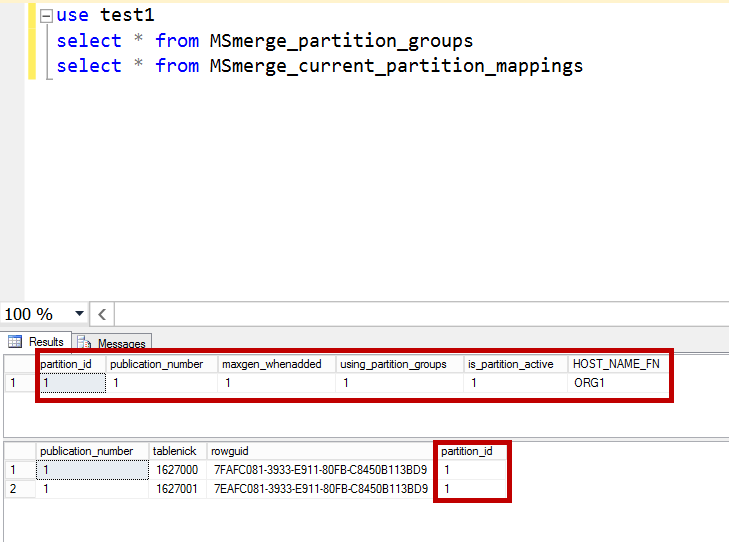Click partition_id header in the second result grid

coord(467,451)
